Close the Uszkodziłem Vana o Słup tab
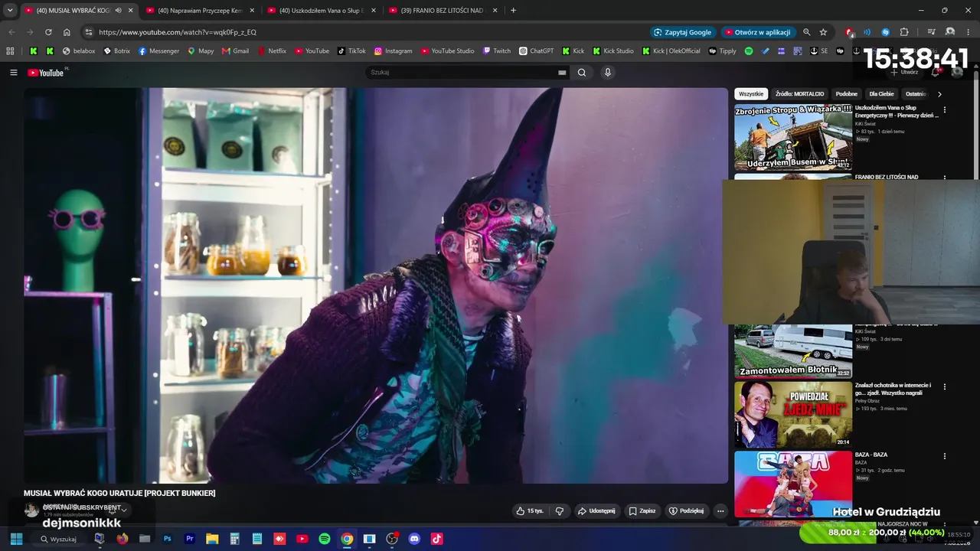This screenshot has width=980, height=551. pyautogui.click(x=374, y=11)
